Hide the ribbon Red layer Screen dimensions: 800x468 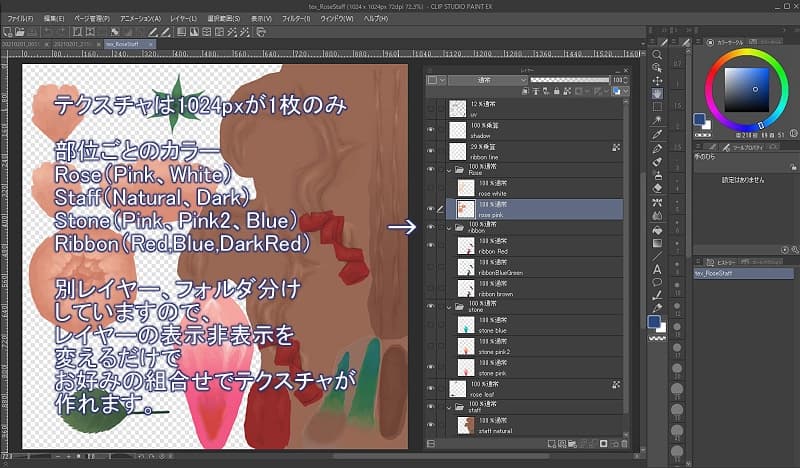(431, 245)
